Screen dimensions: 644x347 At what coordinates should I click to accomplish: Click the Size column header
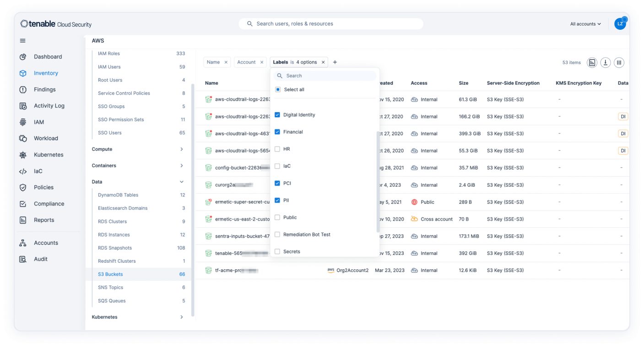point(464,83)
